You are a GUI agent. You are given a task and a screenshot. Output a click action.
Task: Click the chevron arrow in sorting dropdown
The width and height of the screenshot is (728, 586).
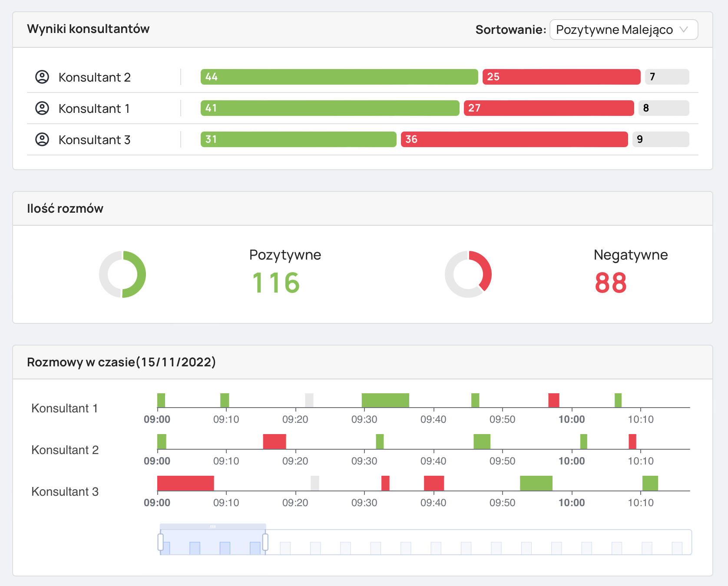[x=684, y=30]
